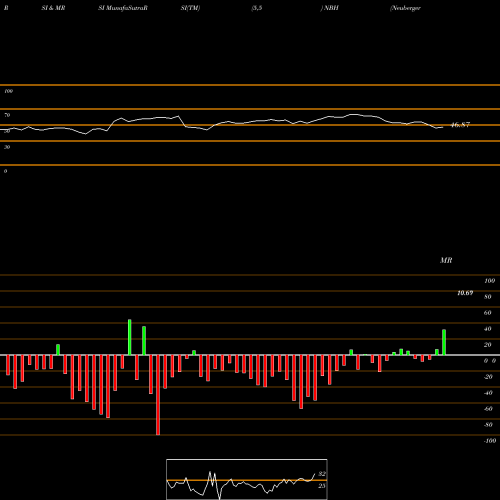500x500 pixels.
Task: Click the '(5,5' parameter text in header
Action: [257, 8]
